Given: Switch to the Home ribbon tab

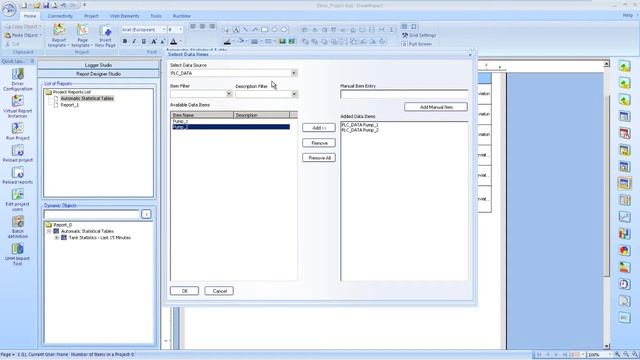Looking at the screenshot, I should click(x=30, y=16).
